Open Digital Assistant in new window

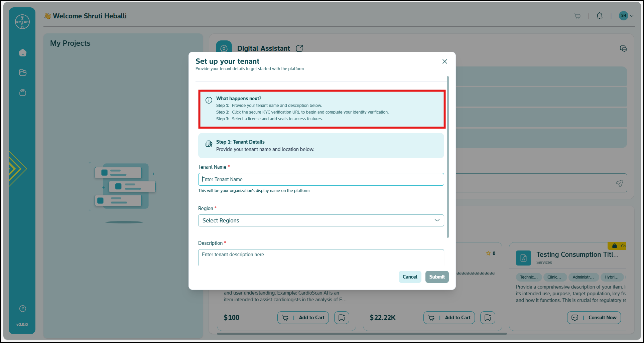299,48
